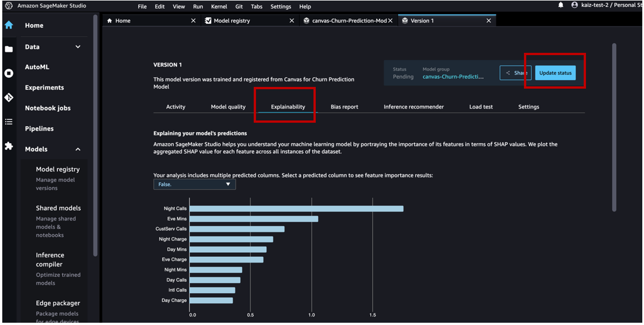
Task: Open the file browser folder icon
Action: (9, 49)
